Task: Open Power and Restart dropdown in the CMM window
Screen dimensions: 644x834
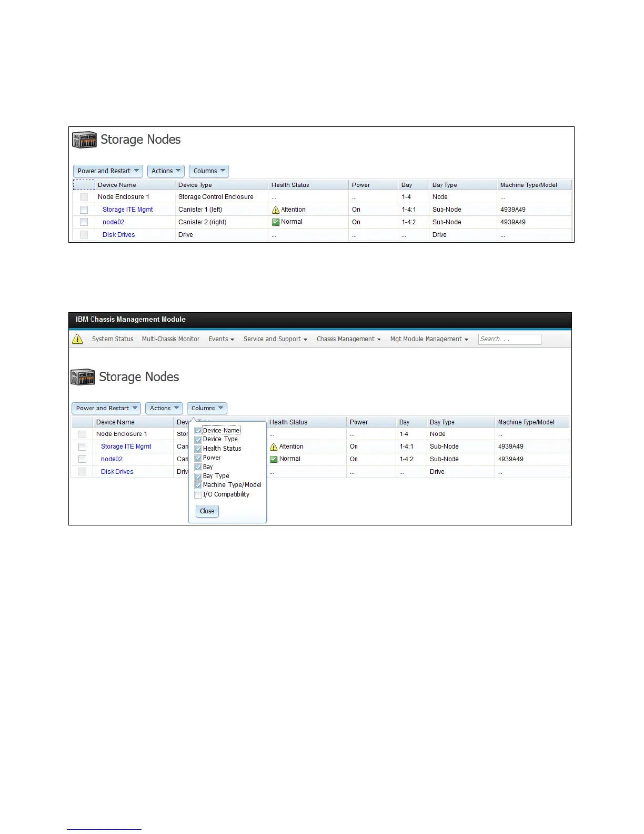Action: point(106,408)
